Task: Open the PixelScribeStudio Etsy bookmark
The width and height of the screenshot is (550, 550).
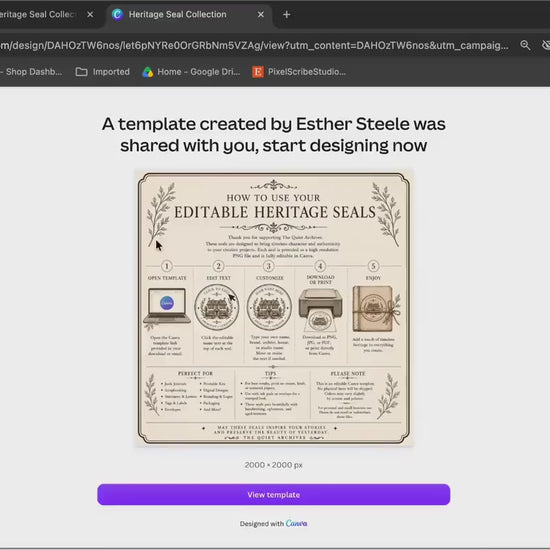Action: (x=299, y=72)
